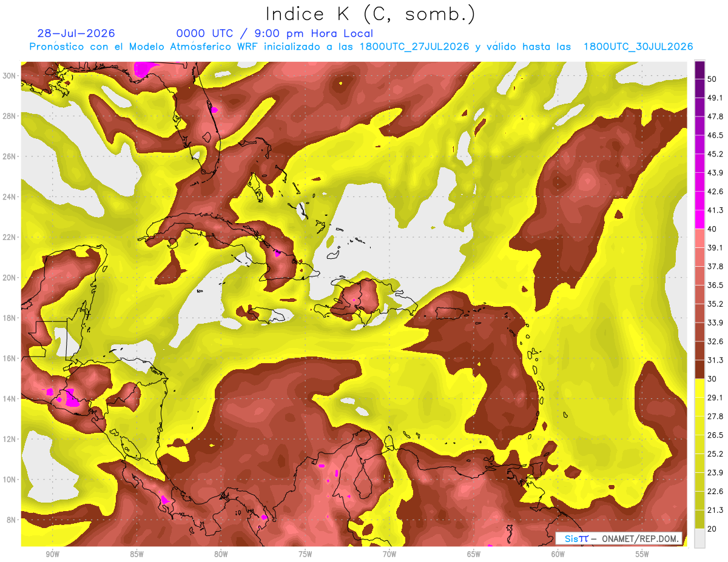Click the colorbar value label 23.9

(x=715, y=473)
